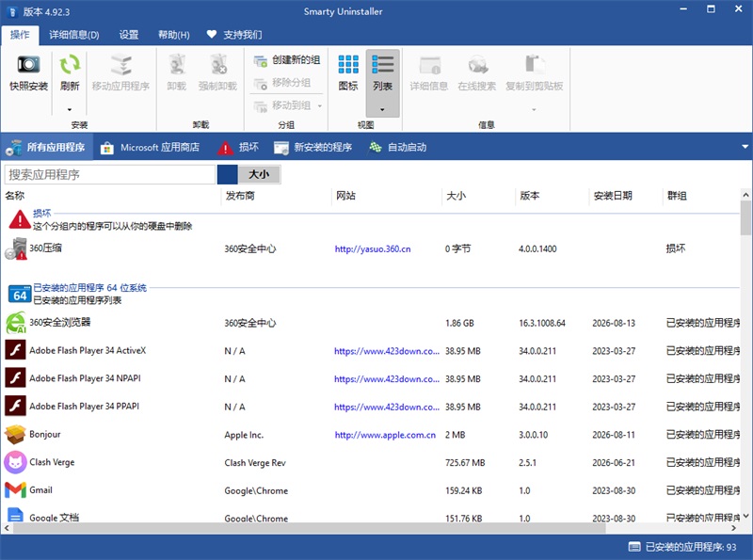Click the horizontal scrollbar's right arrow
The image size is (753, 560).
click(x=733, y=528)
